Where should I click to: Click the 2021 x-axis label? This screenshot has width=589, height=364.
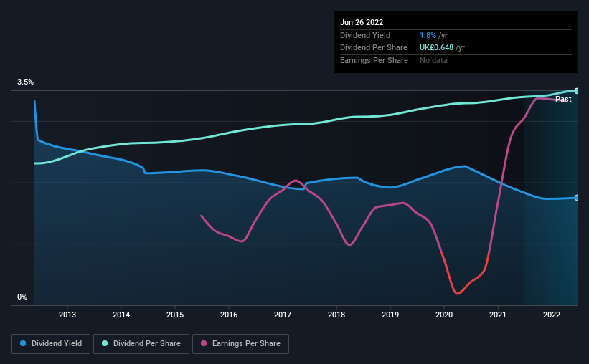[x=498, y=315]
